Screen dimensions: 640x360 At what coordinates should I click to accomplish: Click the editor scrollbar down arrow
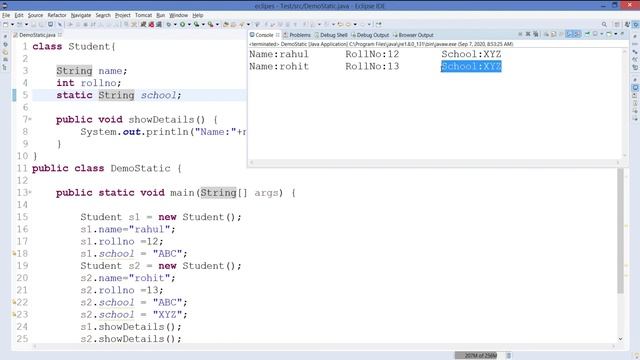coord(620,339)
